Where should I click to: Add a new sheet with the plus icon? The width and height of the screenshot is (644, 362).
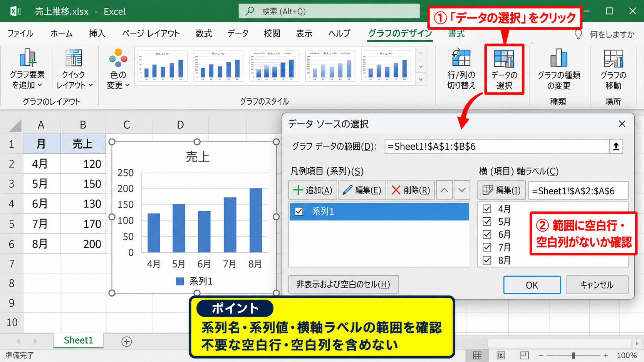(x=126, y=341)
